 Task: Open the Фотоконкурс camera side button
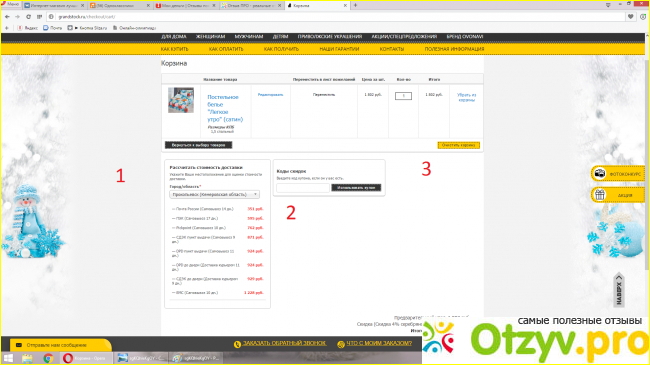[x=618, y=174]
